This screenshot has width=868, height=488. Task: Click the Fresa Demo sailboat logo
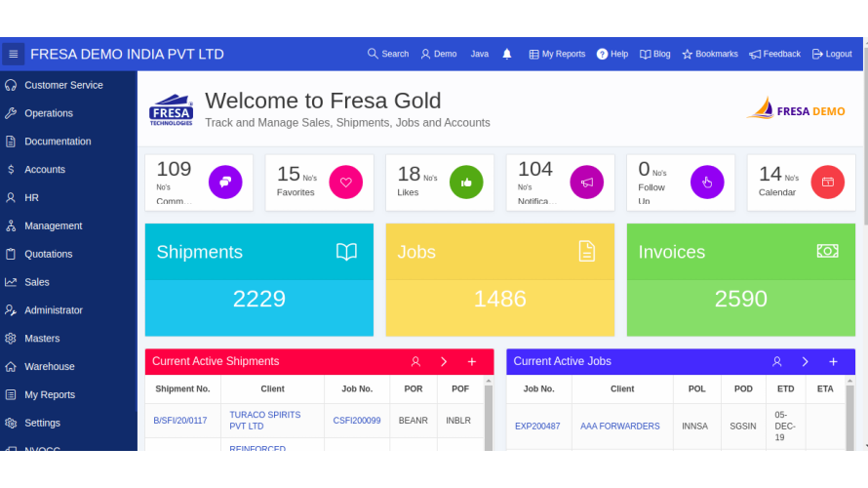point(796,108)
